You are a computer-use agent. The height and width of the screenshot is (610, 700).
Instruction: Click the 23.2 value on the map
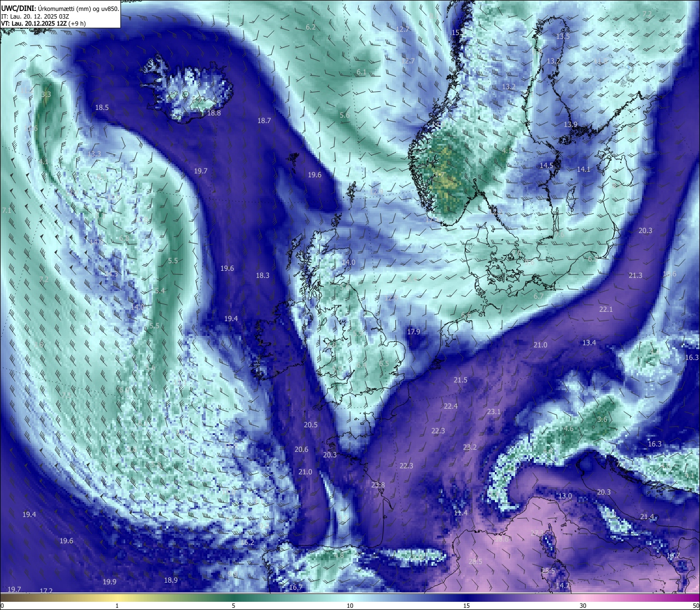(470, 448)
